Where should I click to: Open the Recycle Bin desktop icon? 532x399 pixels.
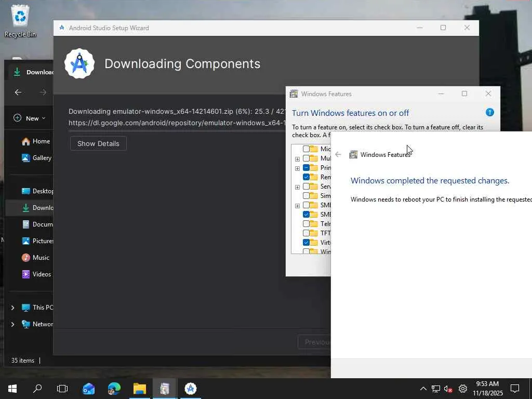click(20, 21)
